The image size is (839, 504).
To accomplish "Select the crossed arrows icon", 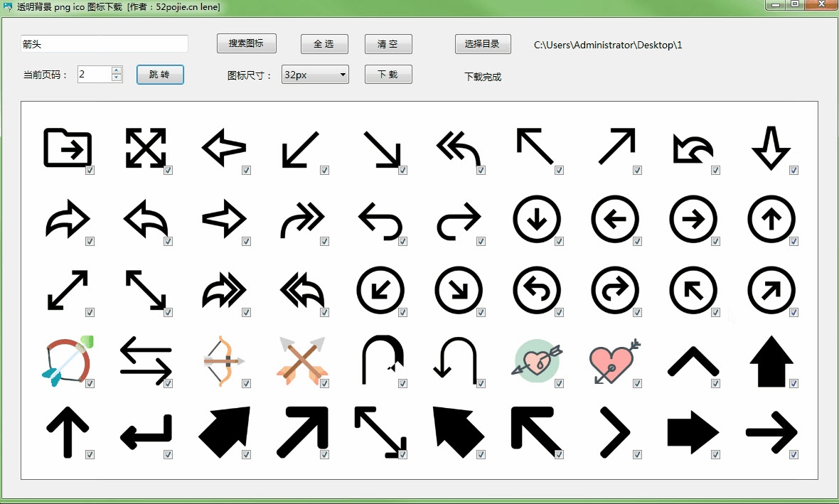I will (302, 360).
